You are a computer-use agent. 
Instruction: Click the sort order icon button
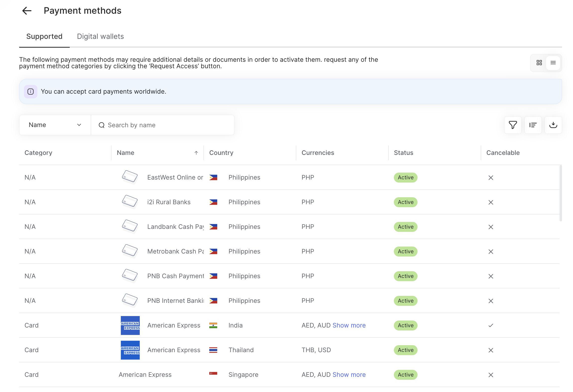(x=533, y=125)
